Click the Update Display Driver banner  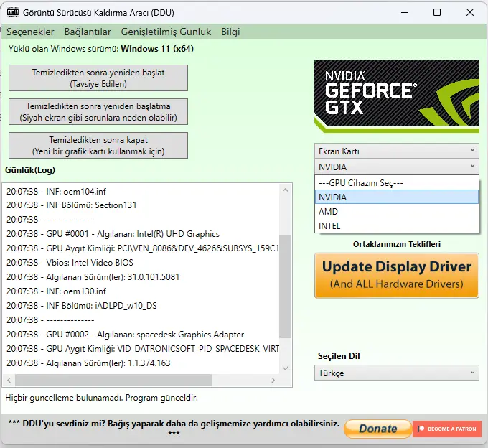tap(396, 276)
